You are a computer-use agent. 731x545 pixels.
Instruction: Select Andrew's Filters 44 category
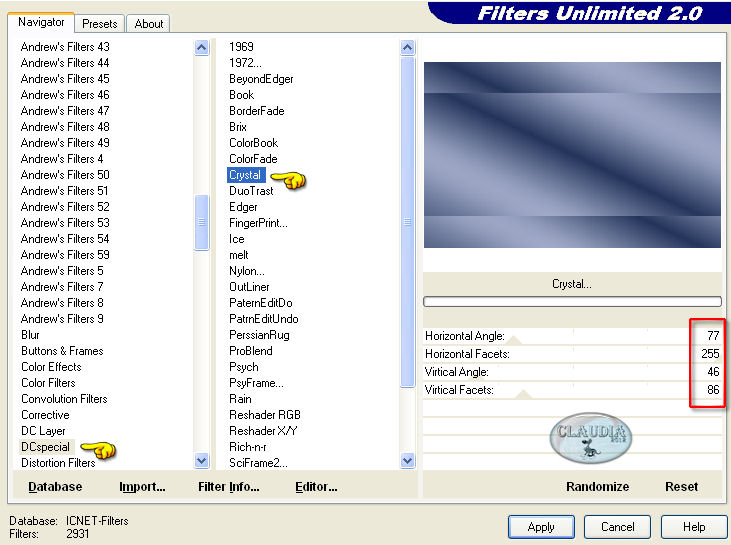coord(65,62)
